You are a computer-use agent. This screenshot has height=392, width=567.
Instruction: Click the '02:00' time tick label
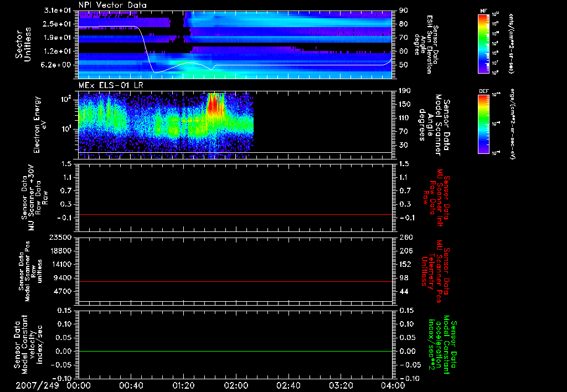pos(236,385)
